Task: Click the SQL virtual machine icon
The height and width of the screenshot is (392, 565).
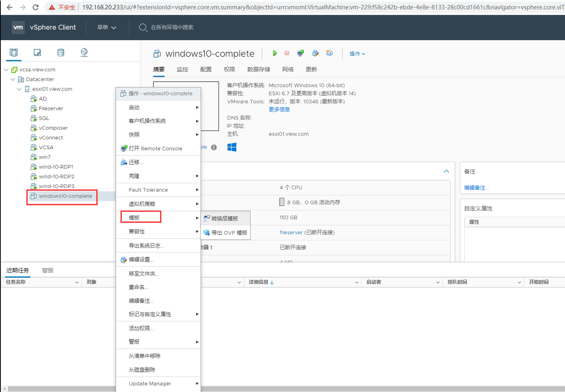Action: click(34, 118)
